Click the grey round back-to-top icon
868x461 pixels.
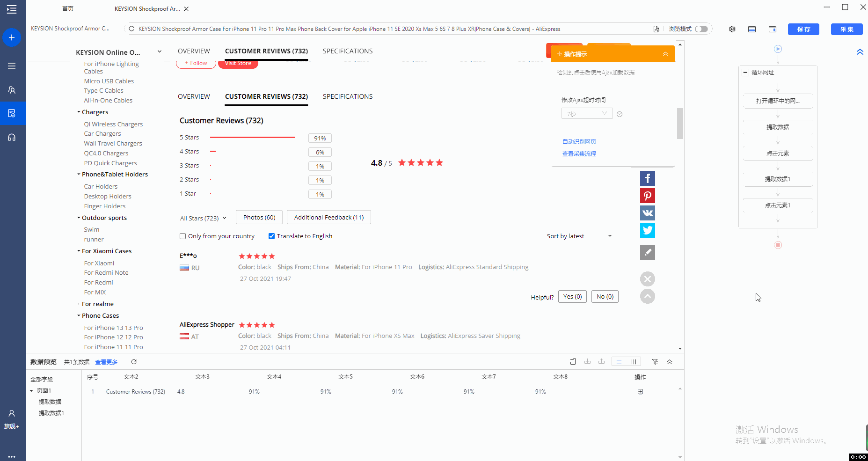tap(648, 296)
